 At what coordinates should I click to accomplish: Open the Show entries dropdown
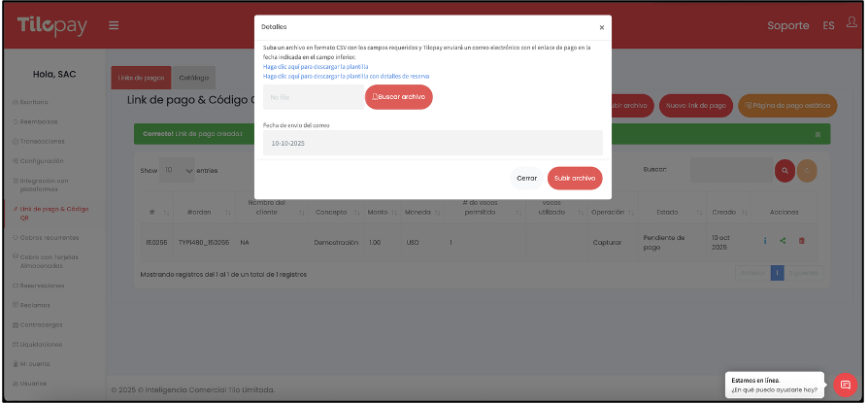point(178,170)
